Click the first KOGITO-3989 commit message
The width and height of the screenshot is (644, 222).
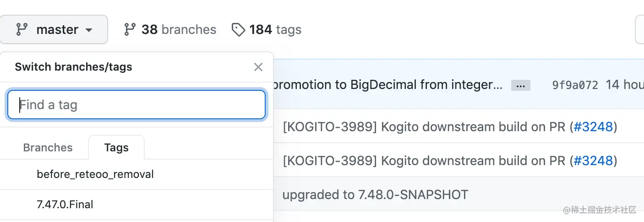click(426, 127)
